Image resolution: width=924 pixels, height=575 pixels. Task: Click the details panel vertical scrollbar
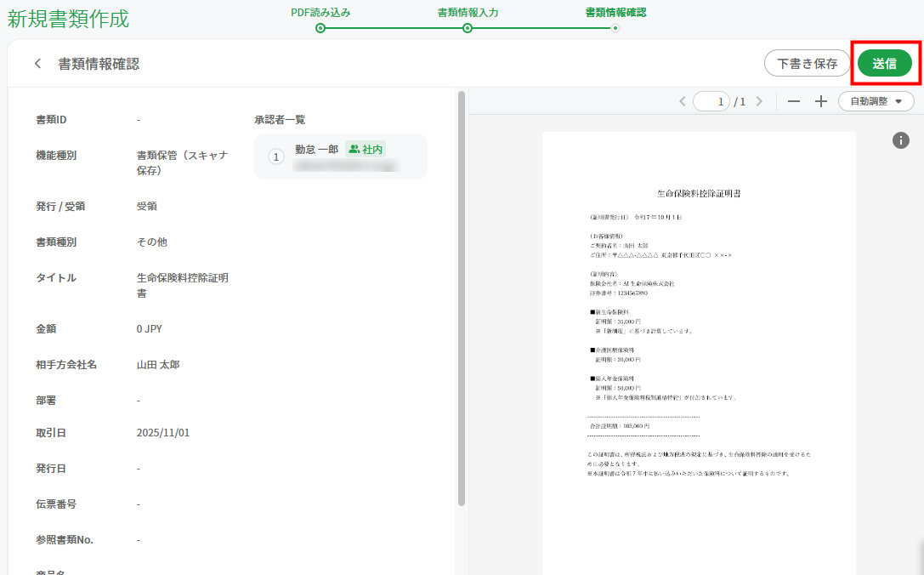point(462,298)
